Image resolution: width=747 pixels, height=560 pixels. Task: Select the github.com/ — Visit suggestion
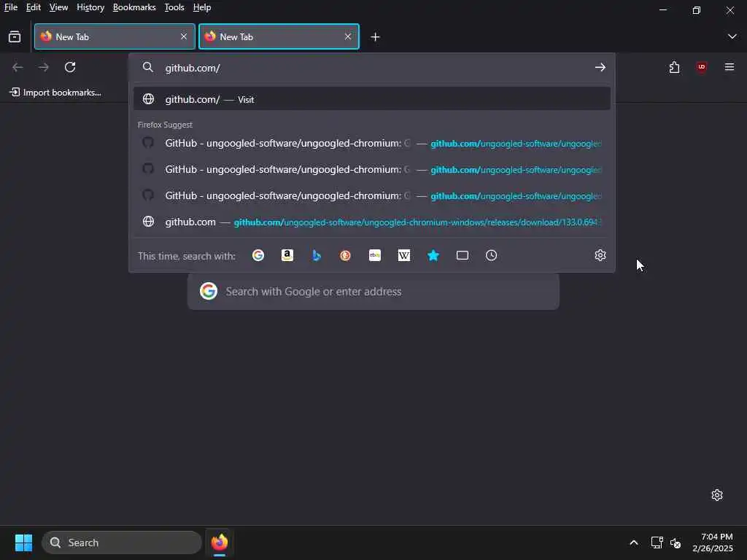tap(371, 99)
